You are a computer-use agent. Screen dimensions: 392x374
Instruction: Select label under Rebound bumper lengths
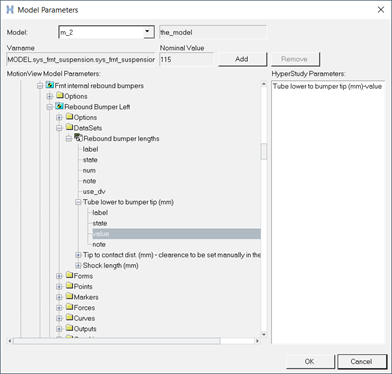[90, 149]
